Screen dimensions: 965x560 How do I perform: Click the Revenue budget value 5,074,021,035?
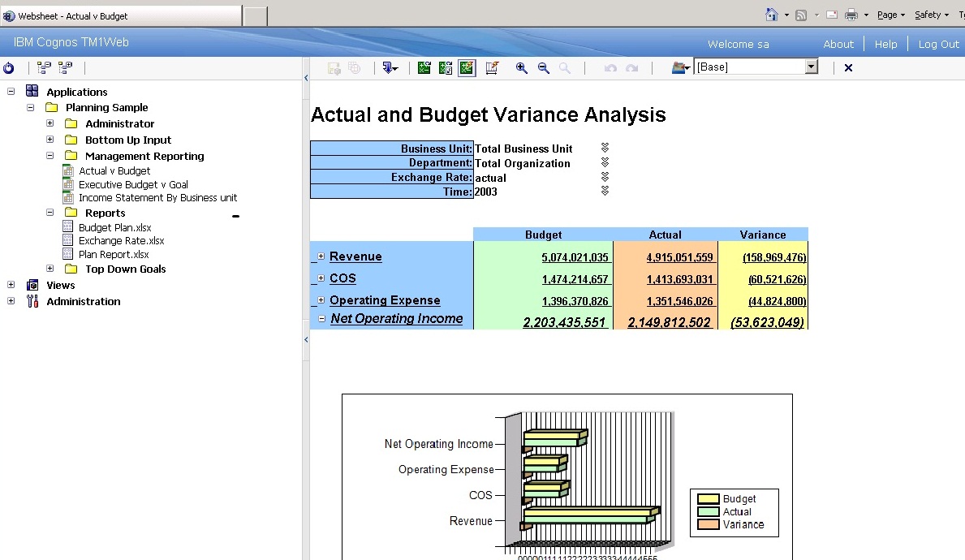point(575,258)
